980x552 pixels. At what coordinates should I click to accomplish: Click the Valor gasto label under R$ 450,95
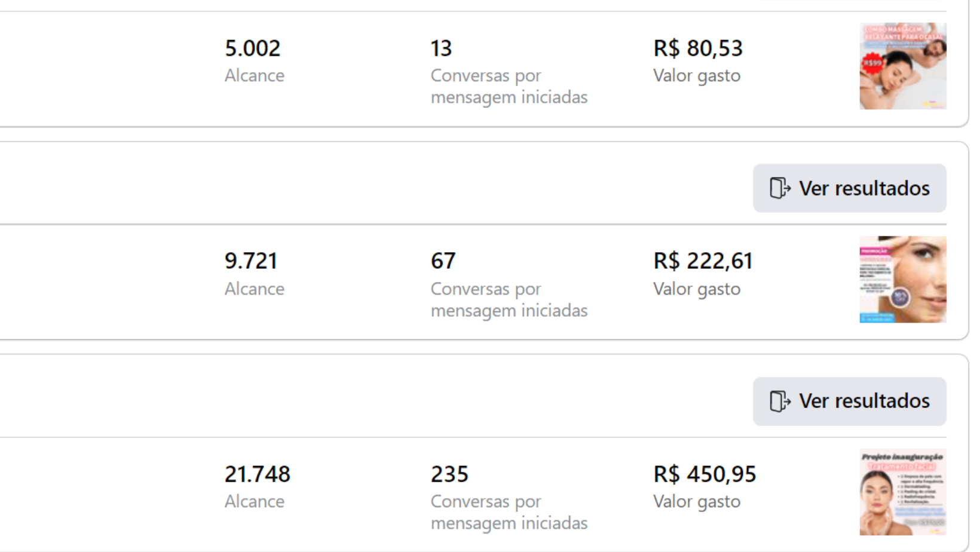tap(696, 502)
